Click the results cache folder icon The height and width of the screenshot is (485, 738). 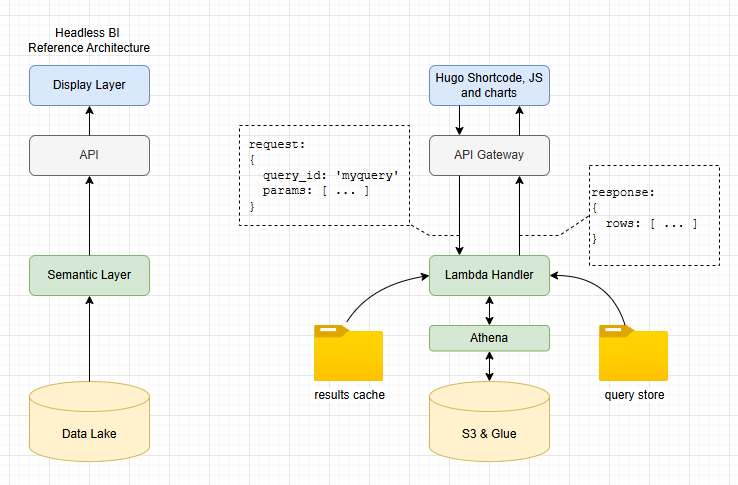click(x=347, y=354)
